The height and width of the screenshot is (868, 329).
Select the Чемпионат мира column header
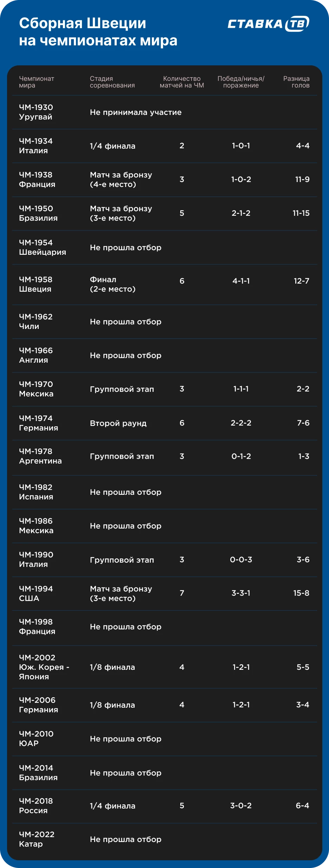(37, 82)
